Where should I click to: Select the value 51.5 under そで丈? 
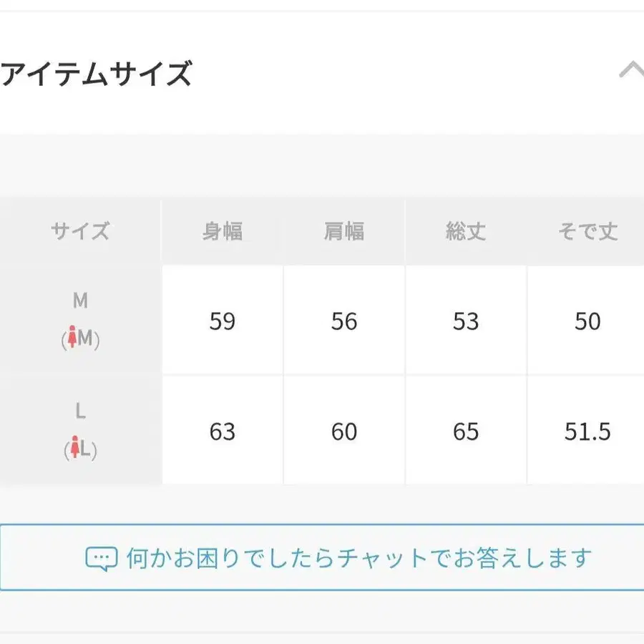point(587,433)
